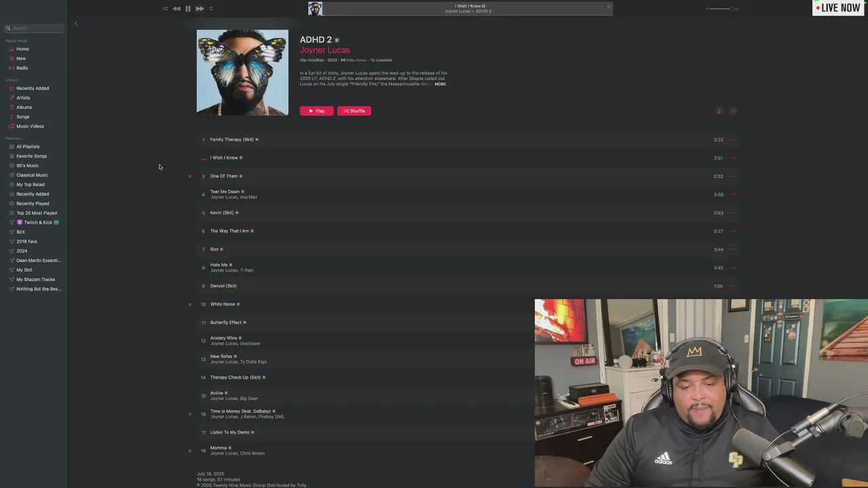This screenshot has height=488, width=868.
Task: Open the My Shazam Tracks playlist
Action: click(35, 279)
